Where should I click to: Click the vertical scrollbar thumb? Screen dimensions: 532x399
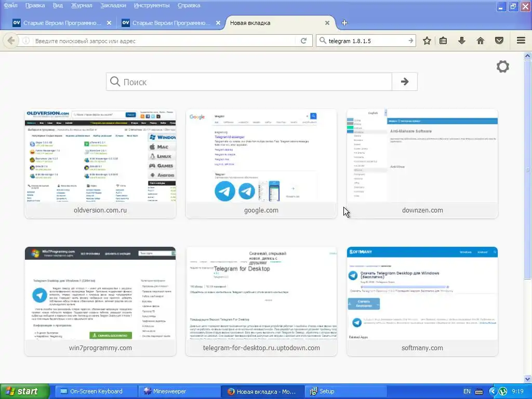[528, 169]
